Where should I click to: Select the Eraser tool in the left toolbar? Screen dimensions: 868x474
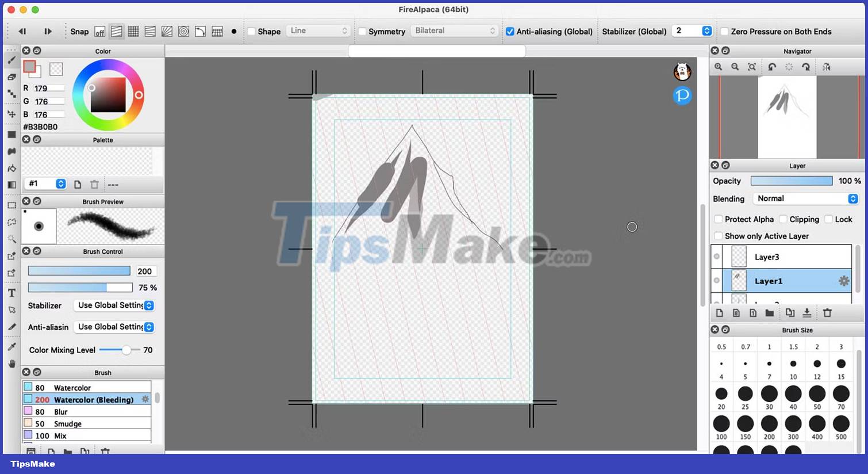tap(11, 76)
